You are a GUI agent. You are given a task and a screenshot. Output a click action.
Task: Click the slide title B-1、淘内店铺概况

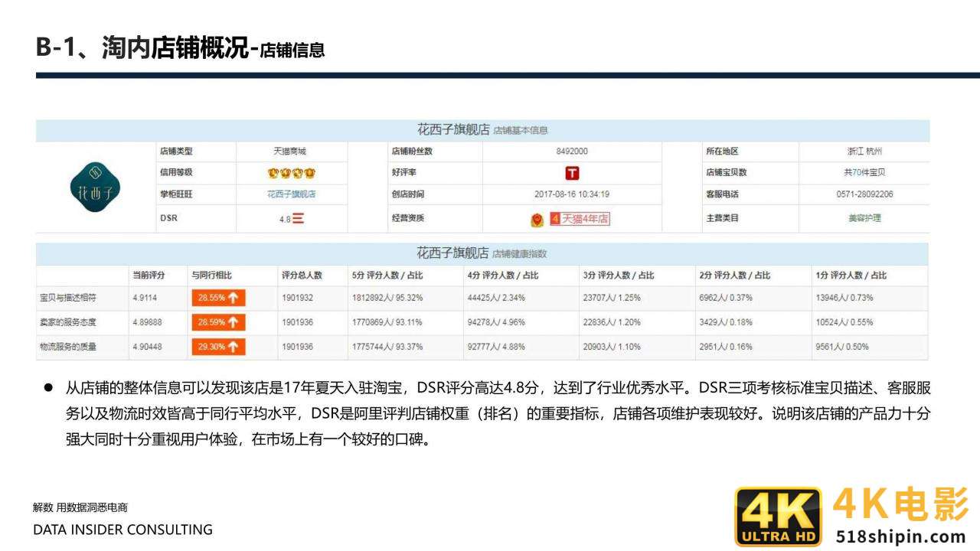coord(142,47)
